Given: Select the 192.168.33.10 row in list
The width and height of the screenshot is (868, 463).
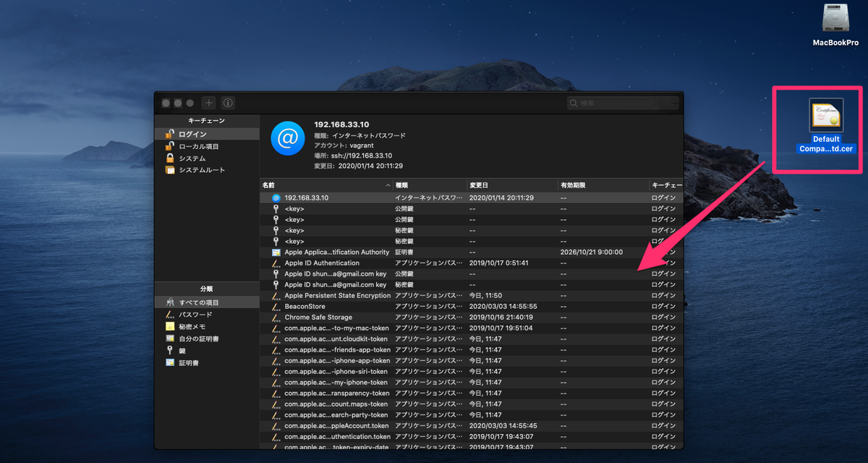Looking at the screenshot, I should tap(472, 197).
